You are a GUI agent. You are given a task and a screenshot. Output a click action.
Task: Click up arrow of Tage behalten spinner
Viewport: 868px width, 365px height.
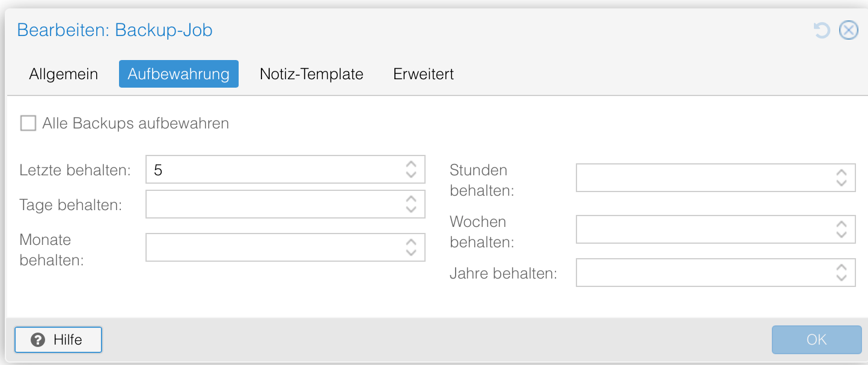[411, 199]
